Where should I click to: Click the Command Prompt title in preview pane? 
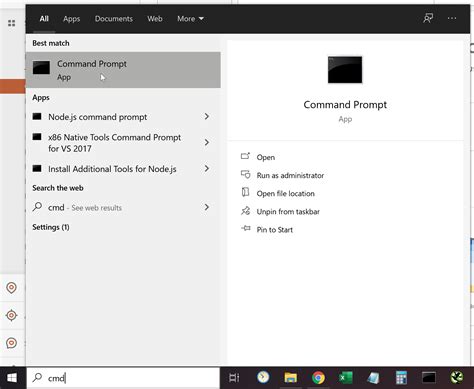pyautogui.click(x=345, y=105)
